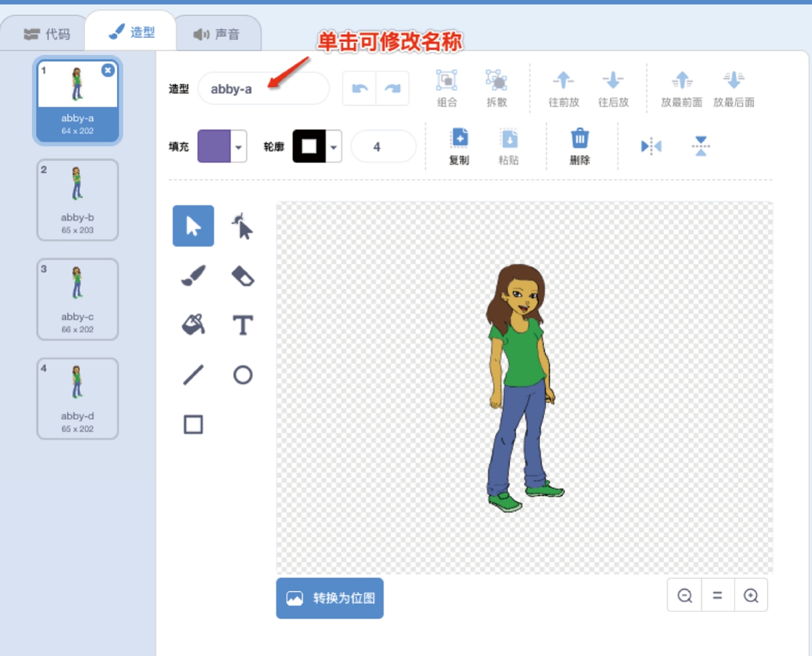Click the 删除 trash icon

[579, 138]
